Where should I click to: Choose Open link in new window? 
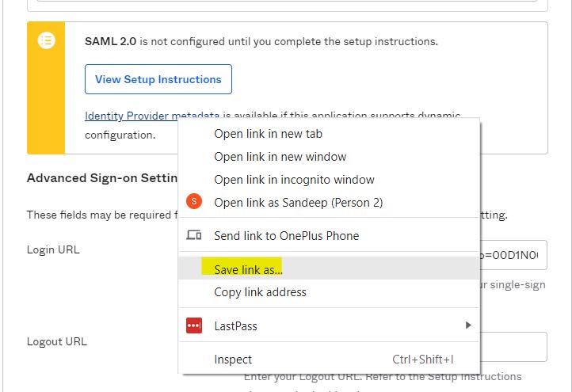pyautogui.click(x=329, y=157)
